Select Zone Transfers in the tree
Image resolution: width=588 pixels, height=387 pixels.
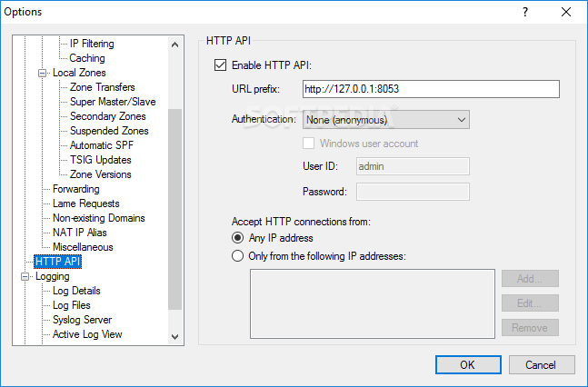click(102, 87)
